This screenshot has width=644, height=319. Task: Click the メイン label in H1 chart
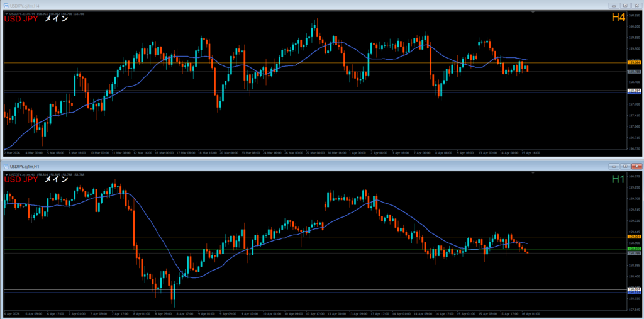56,179
